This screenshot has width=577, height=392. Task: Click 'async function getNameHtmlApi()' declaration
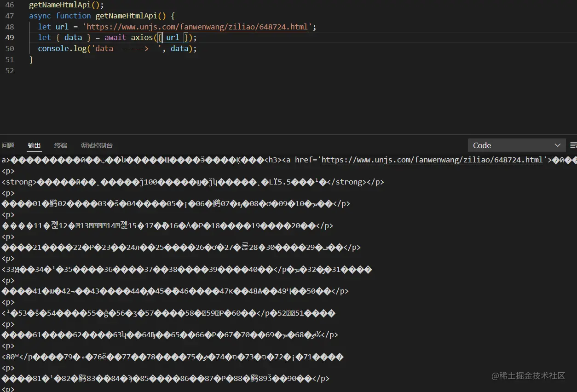(x=102, y=16)
